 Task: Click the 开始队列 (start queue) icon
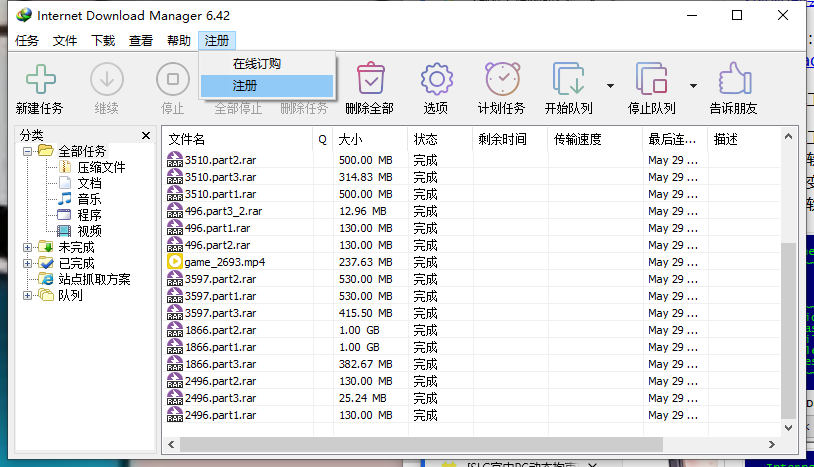(568, 79)
